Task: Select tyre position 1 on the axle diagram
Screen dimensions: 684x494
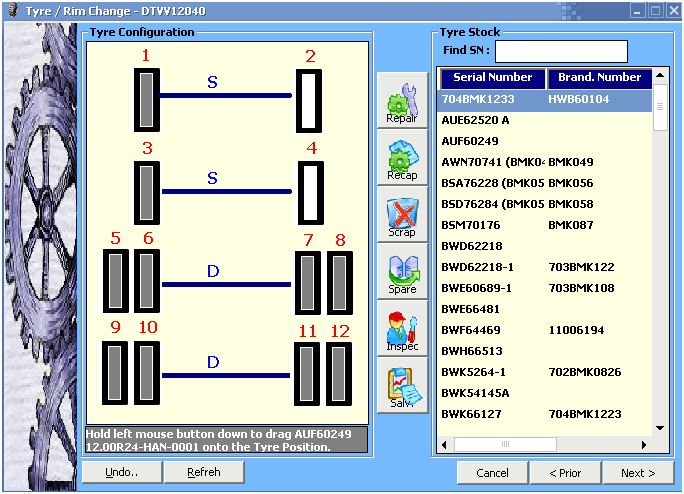Action: click(146, 99)
